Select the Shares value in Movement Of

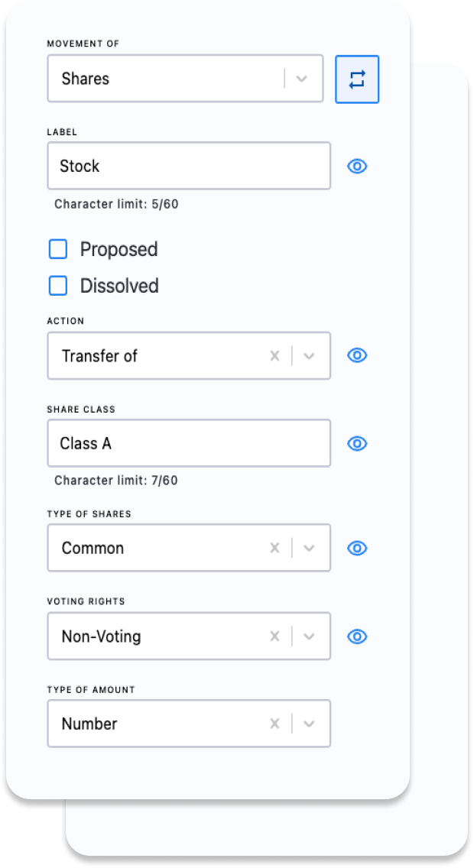(x=153, y=79)
